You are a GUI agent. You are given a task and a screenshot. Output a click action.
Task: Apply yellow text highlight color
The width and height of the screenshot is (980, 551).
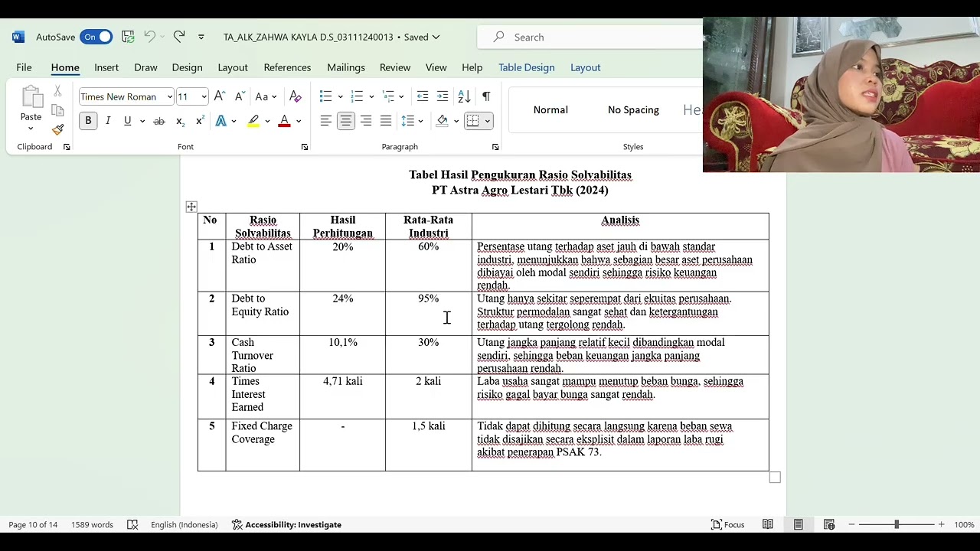point(253,121)
